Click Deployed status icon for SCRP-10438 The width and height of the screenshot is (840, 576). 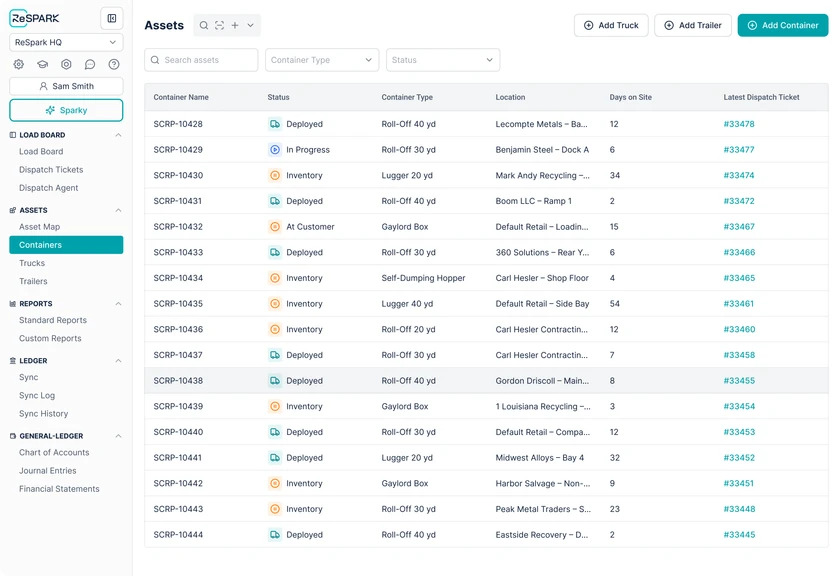pos(275,380)
